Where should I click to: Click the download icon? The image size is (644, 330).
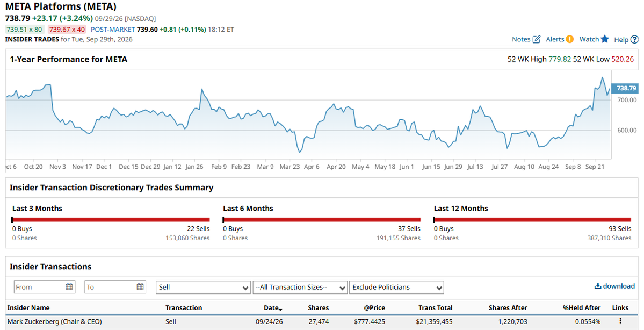[598, 286]
